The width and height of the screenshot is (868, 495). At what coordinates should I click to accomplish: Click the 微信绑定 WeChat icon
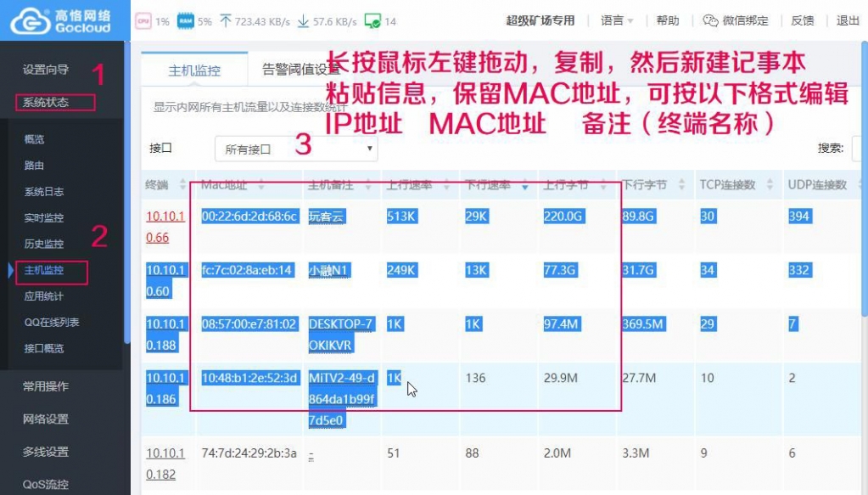(710, 21)
